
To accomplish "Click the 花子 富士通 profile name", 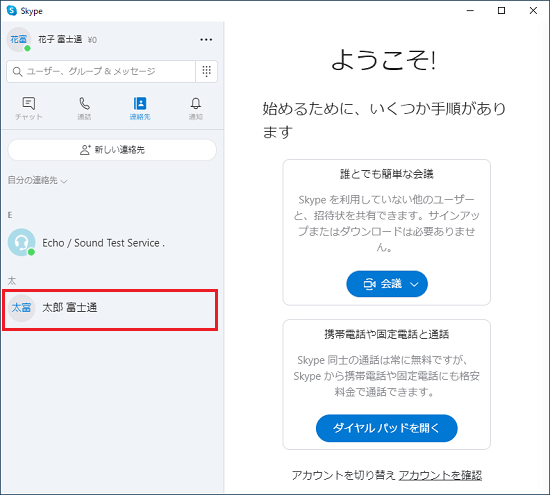I will pos(60,39).
